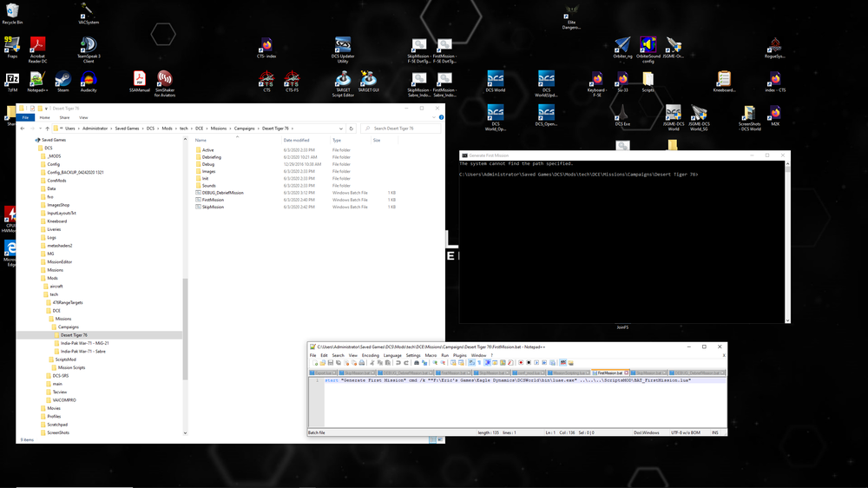The height and width of the screenshot is (488, 868).
Task: Open the Acrobat Reader DC icon
Action: 37,45
